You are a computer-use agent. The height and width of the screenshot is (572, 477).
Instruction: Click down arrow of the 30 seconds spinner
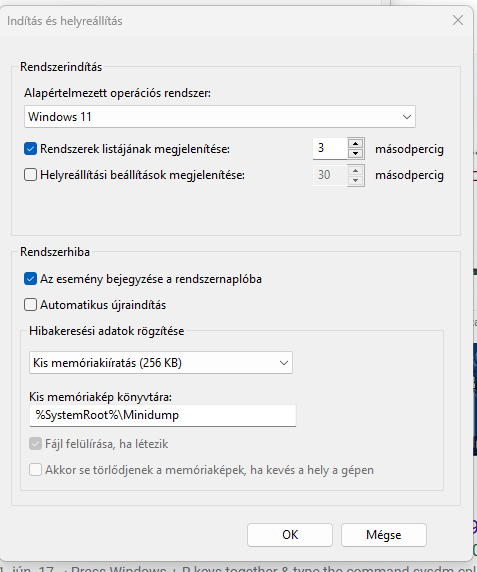pos(356,180)
